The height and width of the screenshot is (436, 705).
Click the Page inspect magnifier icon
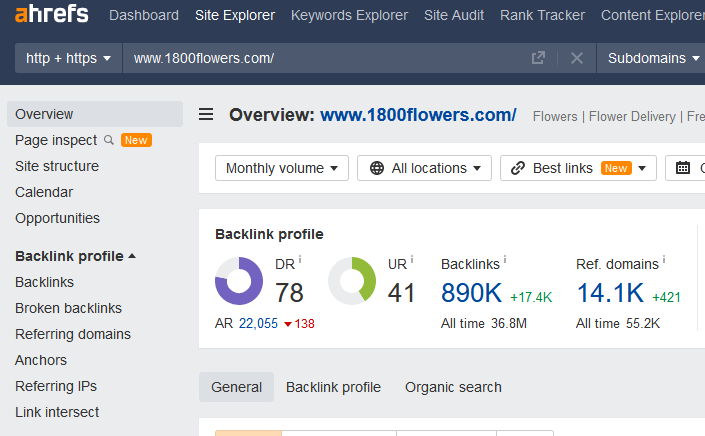point(108,140)
